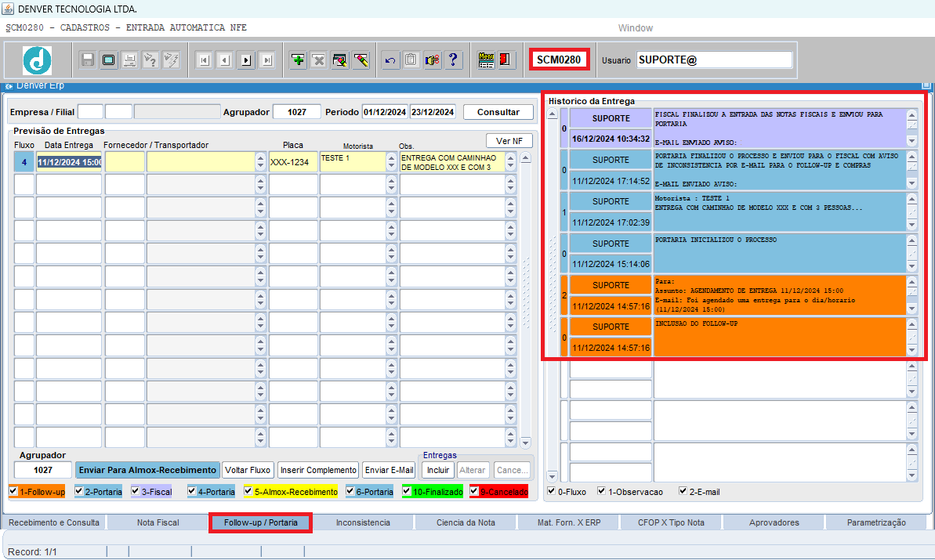Click Enviar Para Almox-Recebimento button
Image resolution: width=935 pixels, height=560 pixels.
(147, 470)
